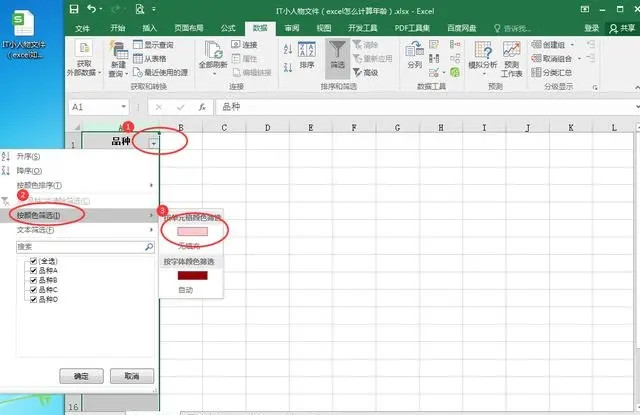Switch to the 公式 ribbon tab

point(228,28)
